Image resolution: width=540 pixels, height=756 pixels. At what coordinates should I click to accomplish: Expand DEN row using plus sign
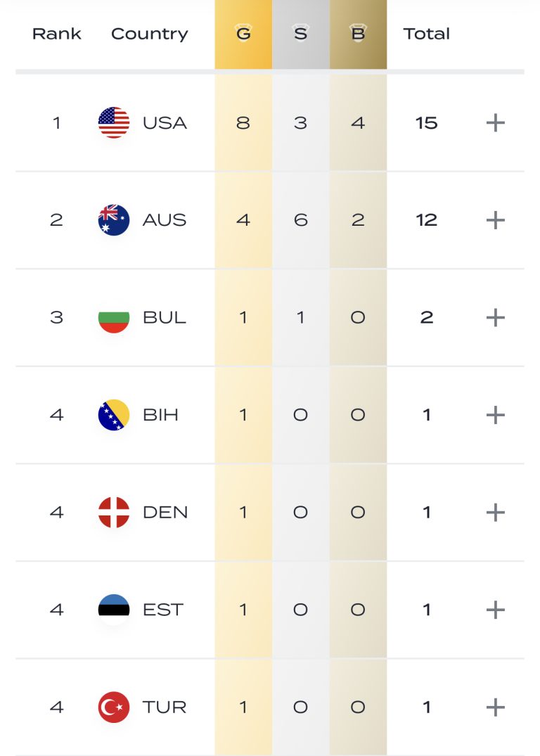(x=496, y=512)
